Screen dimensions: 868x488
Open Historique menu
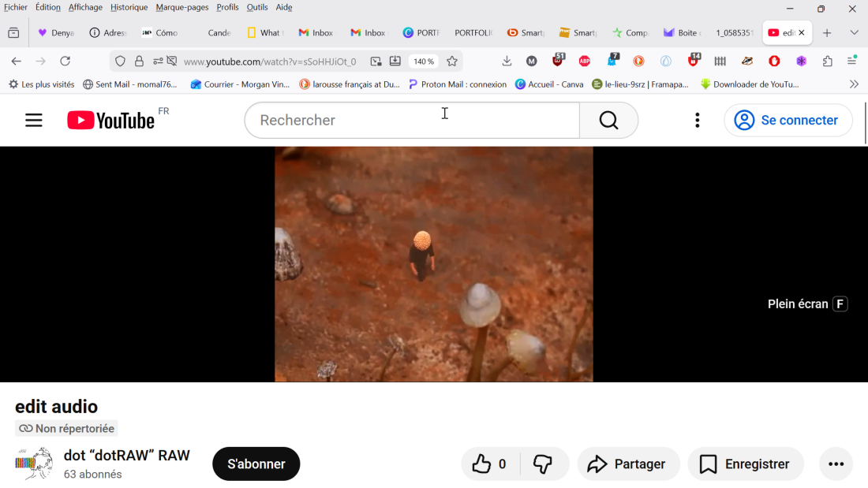(129, 7)
